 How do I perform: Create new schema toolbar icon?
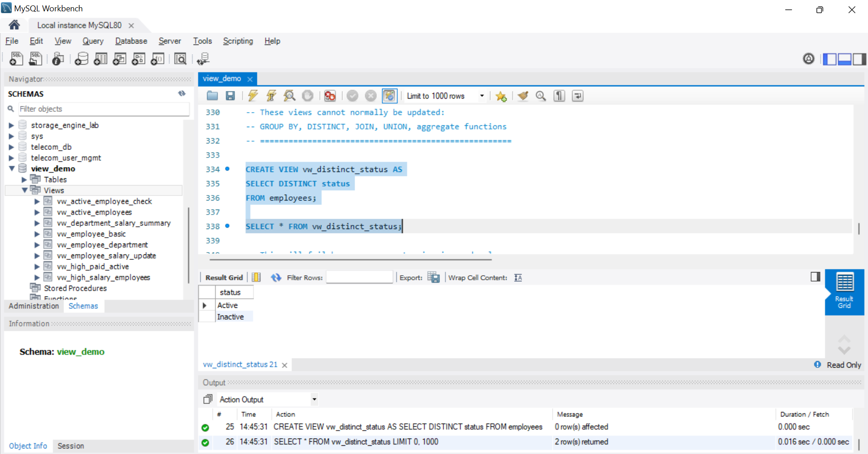tap(81, 59)
